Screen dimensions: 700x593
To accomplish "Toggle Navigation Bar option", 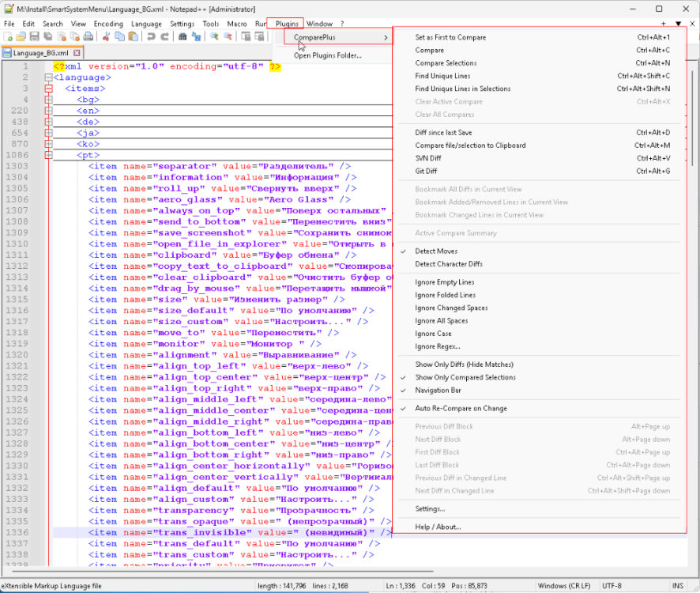I will pos(539,391).
